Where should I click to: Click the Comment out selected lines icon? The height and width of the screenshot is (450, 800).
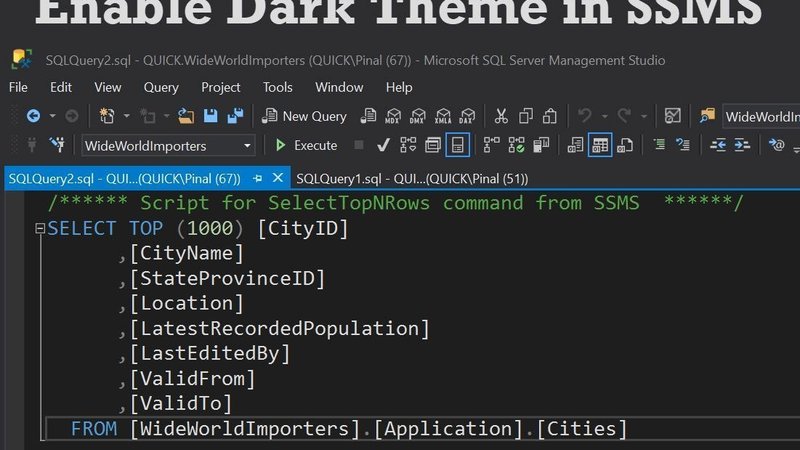click(660, 145)
